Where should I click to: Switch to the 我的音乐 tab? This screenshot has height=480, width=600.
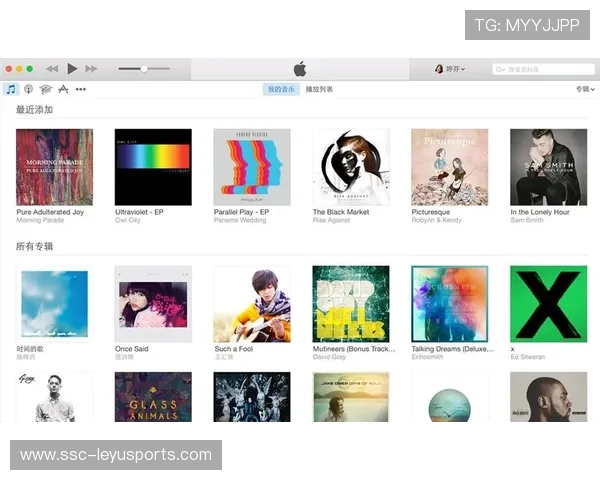point(282,89)
